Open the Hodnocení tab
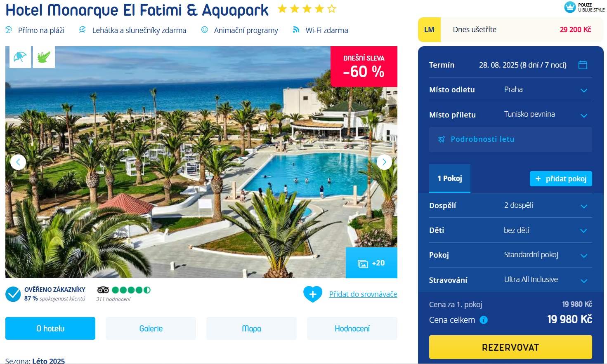 (x=352, y=329)
